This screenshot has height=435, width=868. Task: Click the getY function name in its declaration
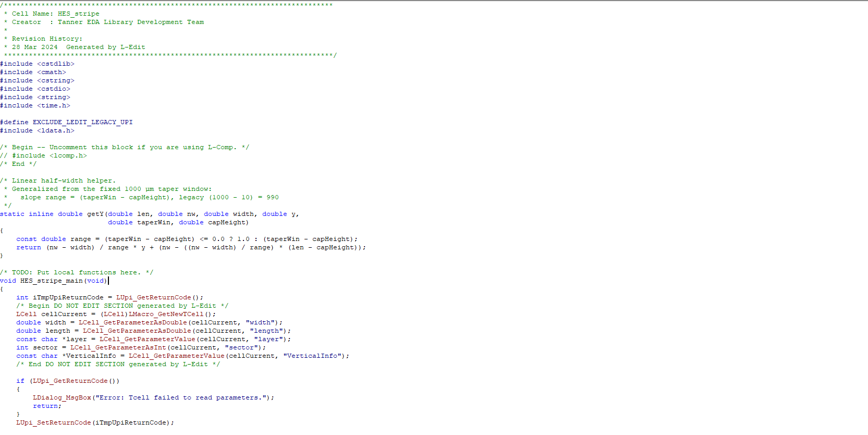tap(95, 214)
